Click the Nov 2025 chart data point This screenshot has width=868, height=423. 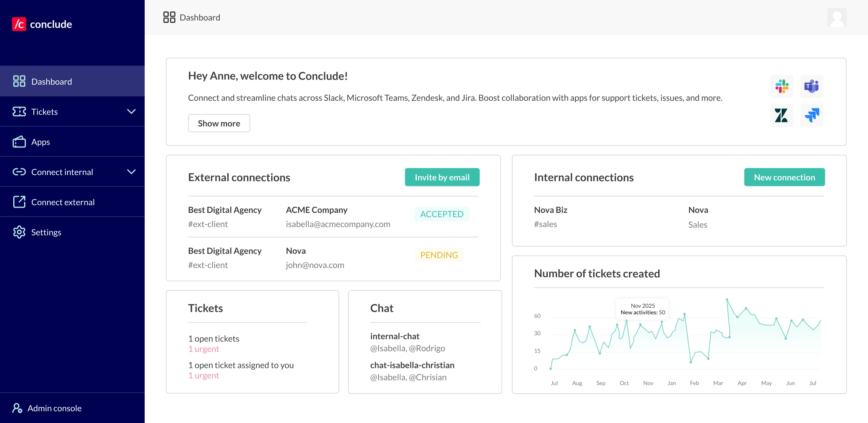[640, 324]
